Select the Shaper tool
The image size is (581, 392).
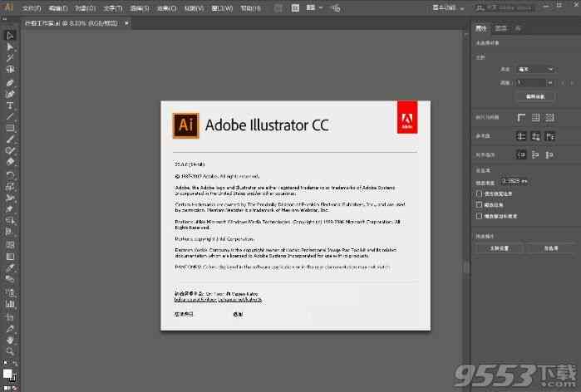[10, 150]
